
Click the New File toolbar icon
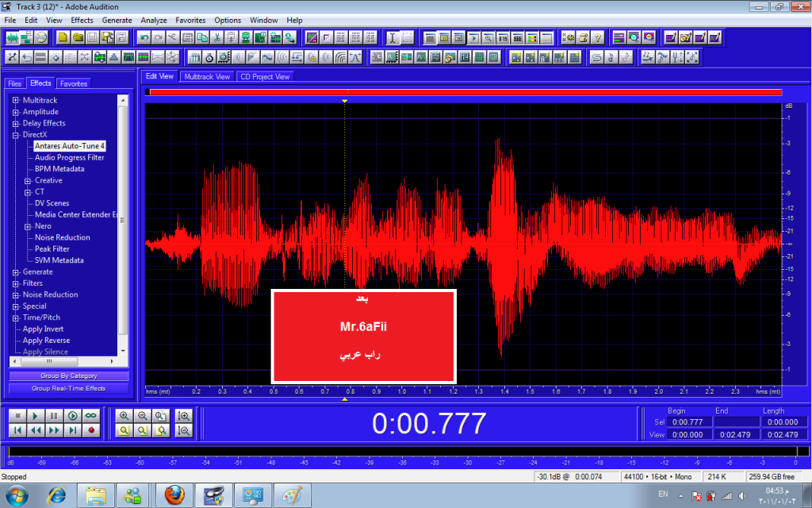[63, 37]
